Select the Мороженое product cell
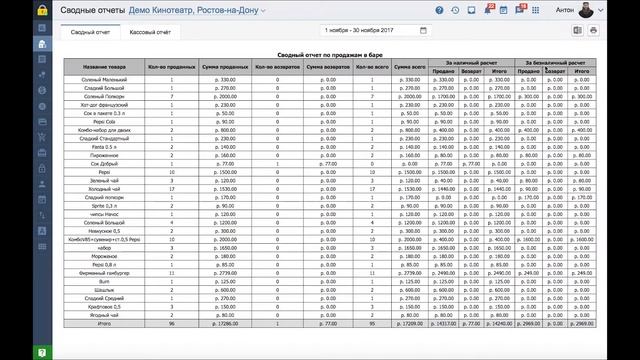This screenshot has width=640, height=360. [x=104, y=256]
